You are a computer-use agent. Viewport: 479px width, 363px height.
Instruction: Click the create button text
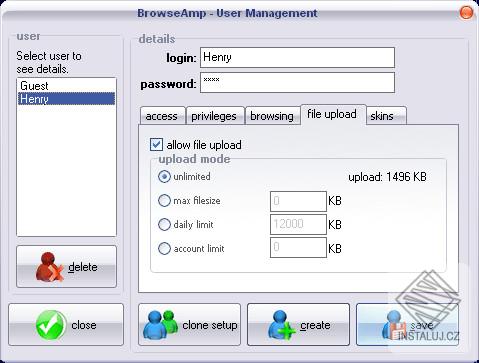click(x=315, y=325)
